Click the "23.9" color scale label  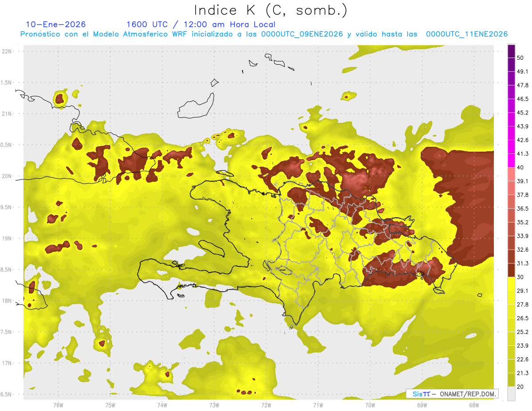coord(523,345)
